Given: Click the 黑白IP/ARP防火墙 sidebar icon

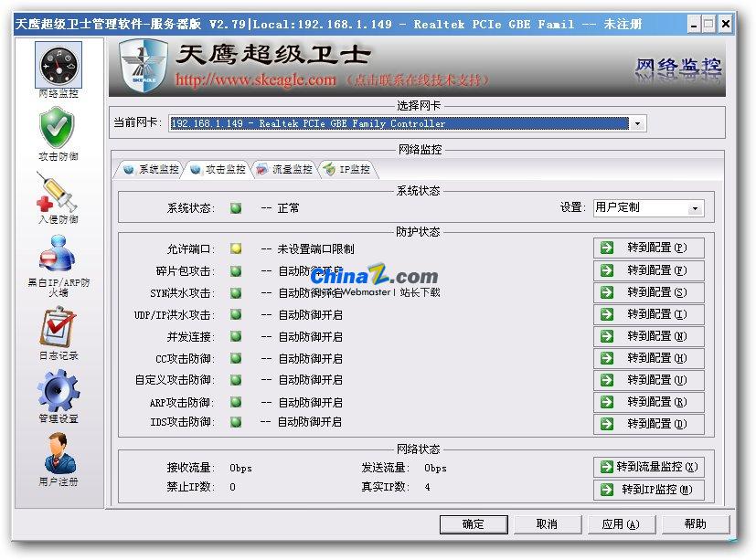Looking at the screenshot, I should [x=57, y=252].
